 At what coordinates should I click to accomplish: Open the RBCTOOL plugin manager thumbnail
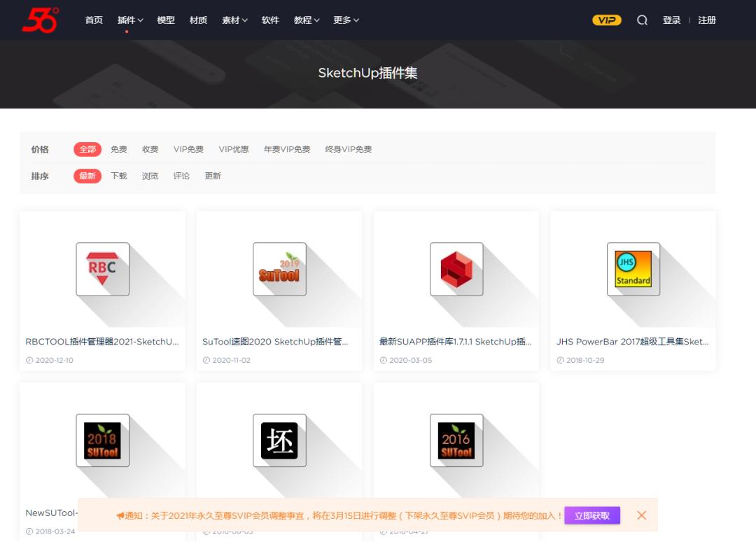click(101, 269)
